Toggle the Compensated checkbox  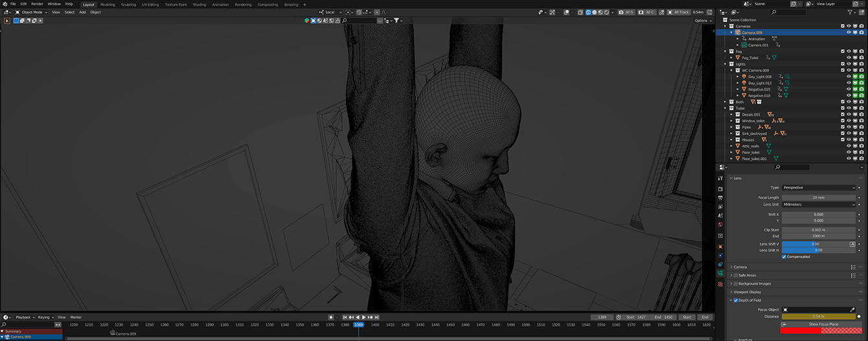pyautogui.click(x=784, y=257)
